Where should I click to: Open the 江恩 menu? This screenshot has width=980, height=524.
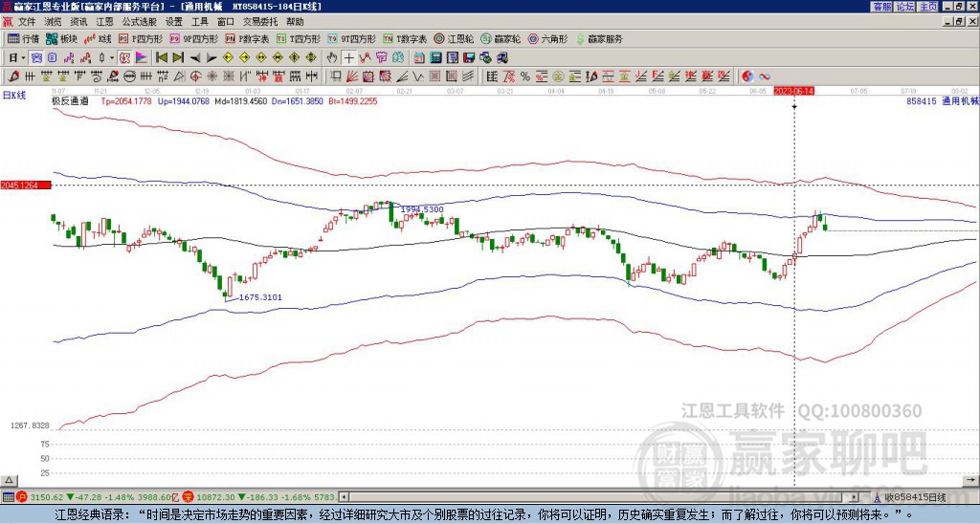(x=104, y=22)
